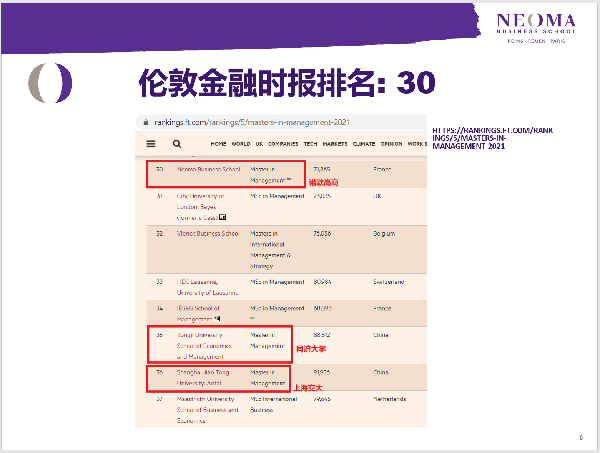
Task: Click footnote icon after Bayes (formerly Cass)
Action: [222, 217]
